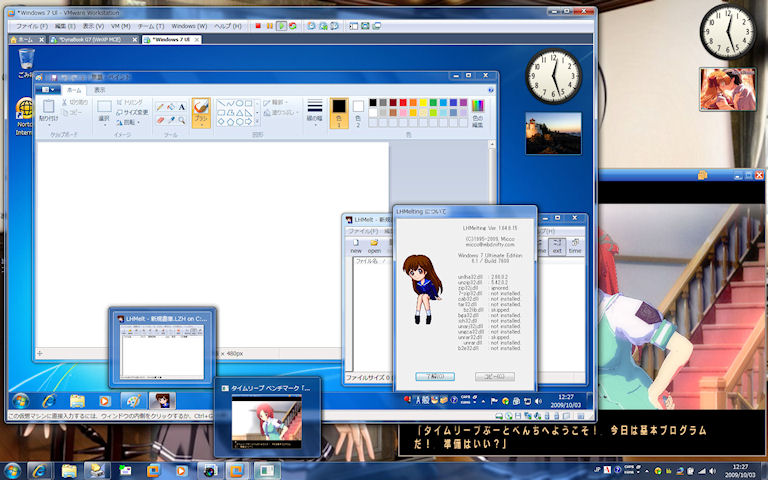Click the guest tray volume speaker icon
The height and width of the screenshot is (480, 768).
539,401
